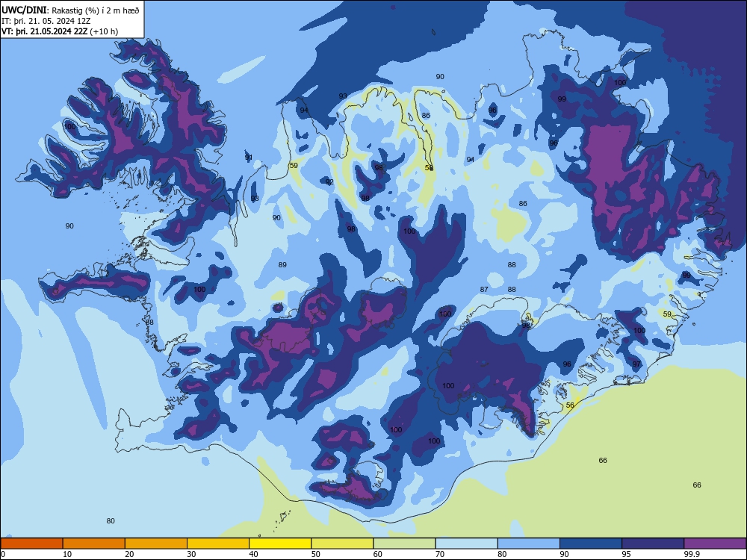Click the orange 10–20 legend swatch

pos(94,544)
